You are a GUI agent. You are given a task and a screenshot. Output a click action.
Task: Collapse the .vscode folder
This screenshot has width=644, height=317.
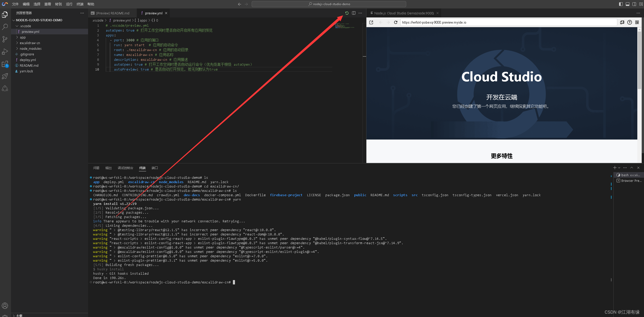(x=25, y=26)
